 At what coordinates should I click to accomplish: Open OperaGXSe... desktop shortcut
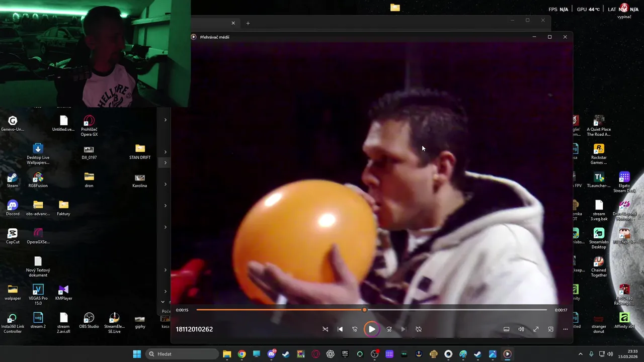click(x=38, y=236)
